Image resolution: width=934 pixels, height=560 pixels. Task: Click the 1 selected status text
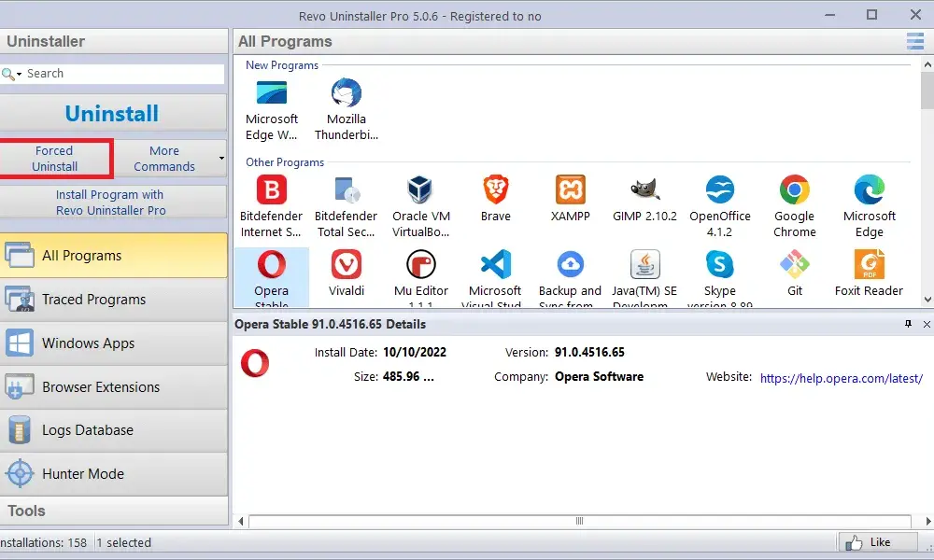tap(124, 543)
